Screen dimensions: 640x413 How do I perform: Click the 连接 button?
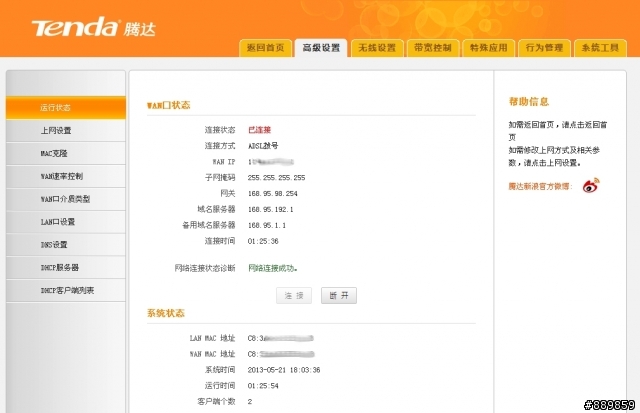click(x=294, y=295)
